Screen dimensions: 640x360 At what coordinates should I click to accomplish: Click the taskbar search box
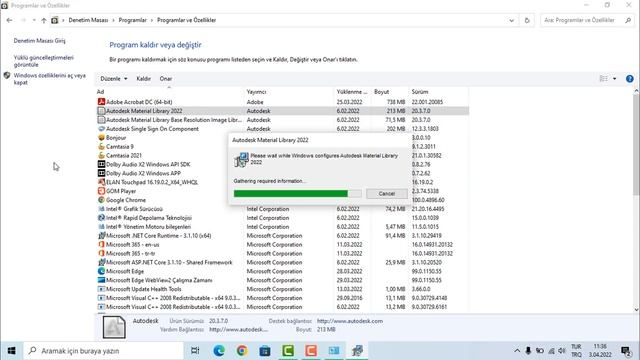click(104, 351)
